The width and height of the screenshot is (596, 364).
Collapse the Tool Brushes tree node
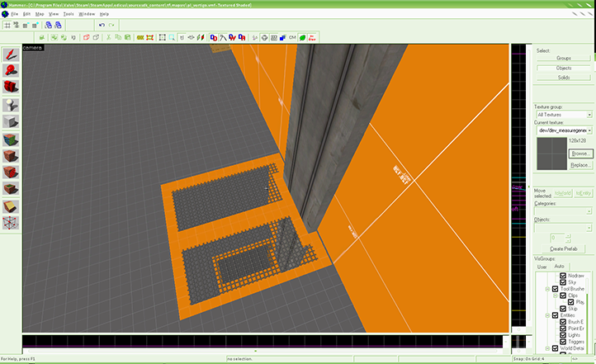tap(547, 289)
